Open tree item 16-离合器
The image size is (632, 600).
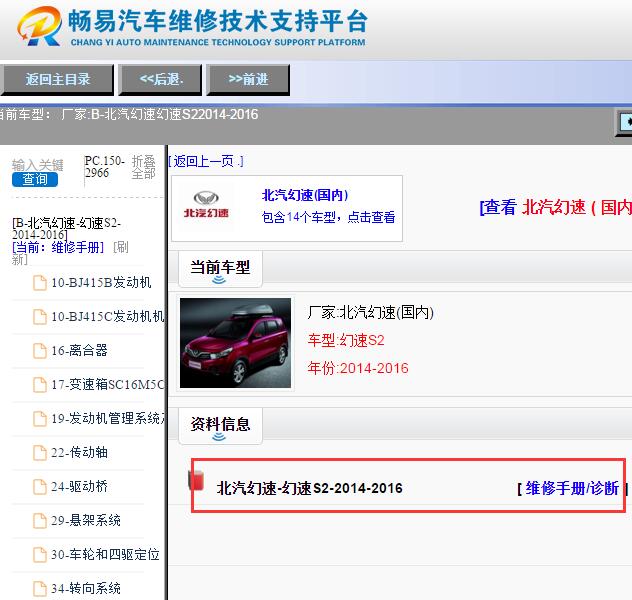click(79, 351)
